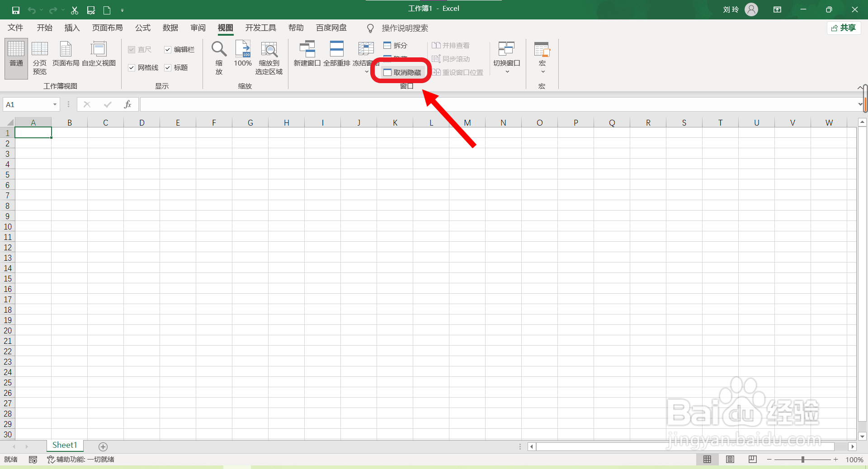This screenshot has width=868, height=469.
Task: Click the zoom slider handle in status bar
Action: [x=802, y=460]
